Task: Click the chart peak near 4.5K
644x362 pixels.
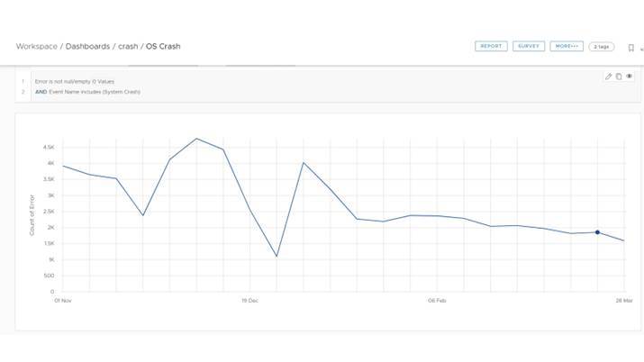Action: pos(196,139)
